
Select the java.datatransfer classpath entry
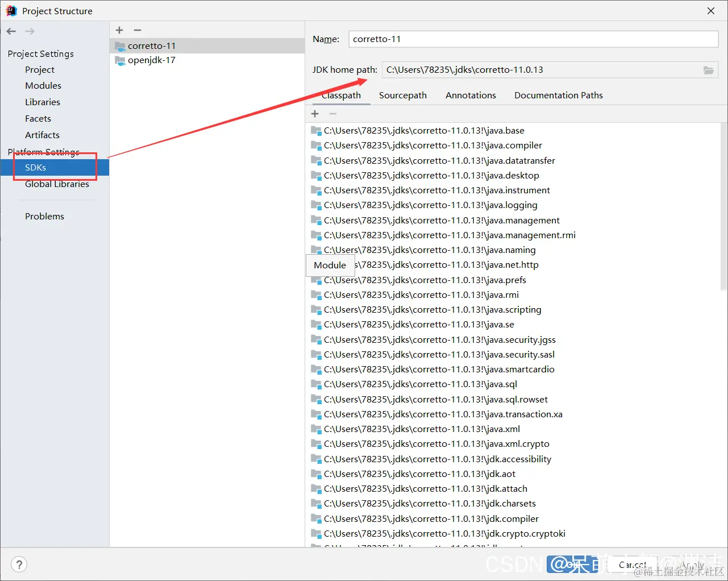pos(439,160)
